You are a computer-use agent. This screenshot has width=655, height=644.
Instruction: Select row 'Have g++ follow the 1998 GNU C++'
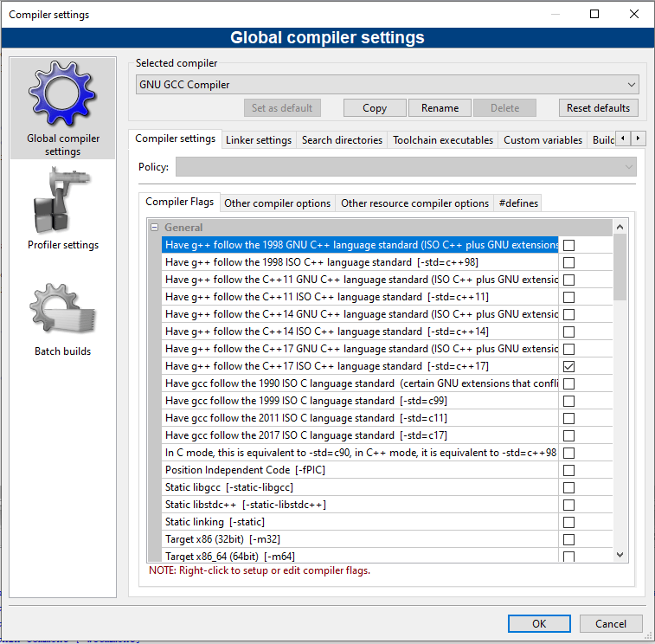point(360,245)
